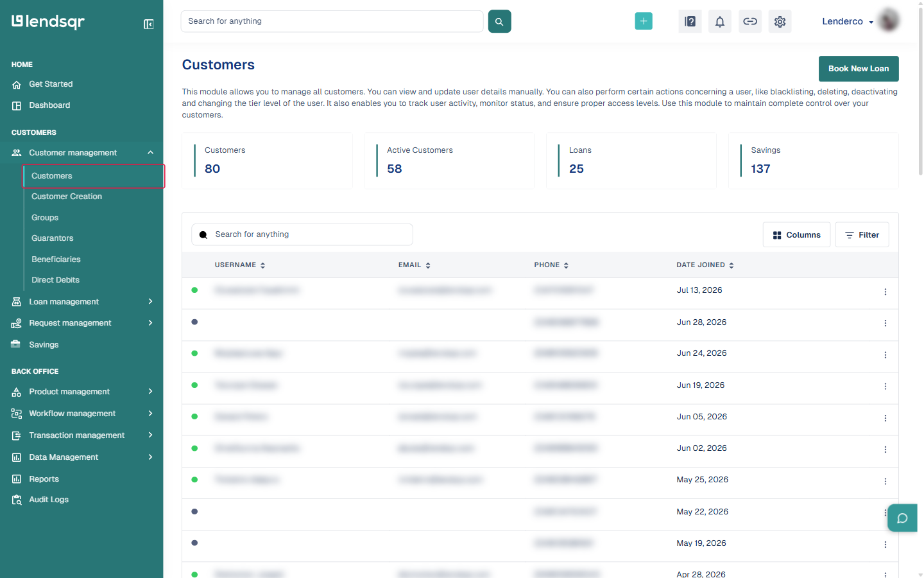
Task: Open Direct Debits submenu item
Action: [55, 280]
